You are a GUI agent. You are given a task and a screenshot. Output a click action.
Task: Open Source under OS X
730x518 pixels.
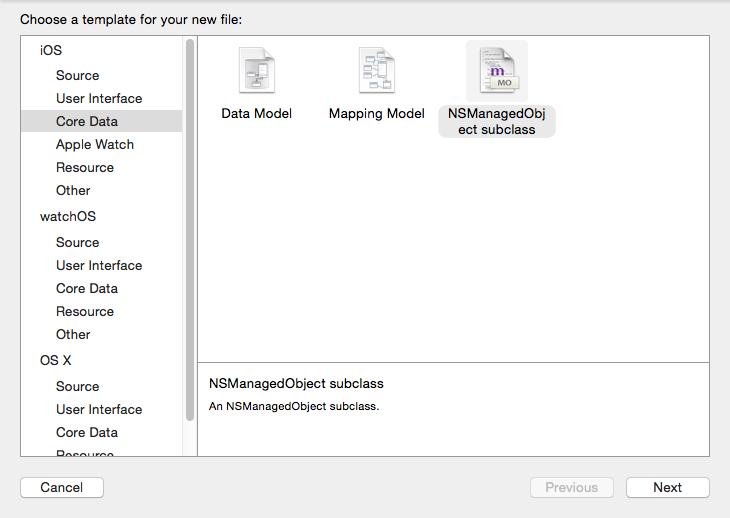[x=78, y=386]
